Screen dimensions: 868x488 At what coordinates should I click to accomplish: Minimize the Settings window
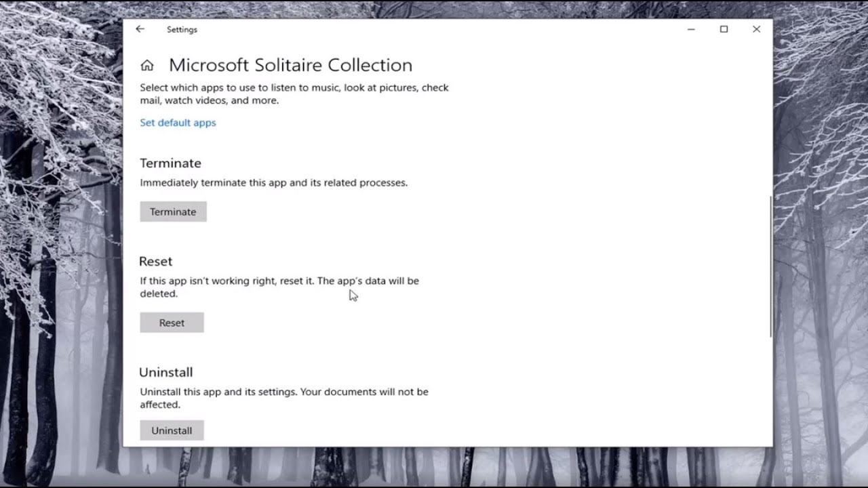(691, 29)
